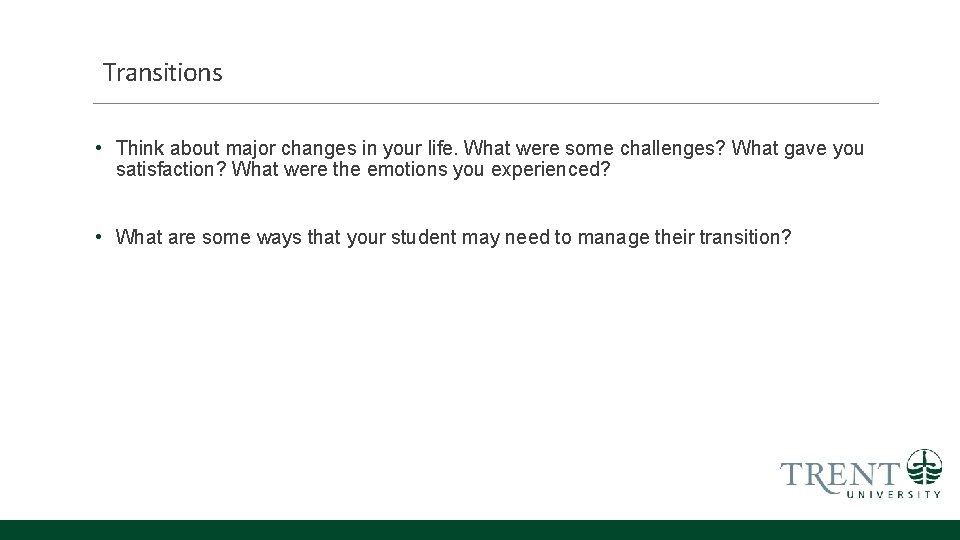Click the horizontal divider line below title
Screen dimensions: 960x540
[485, 103]
